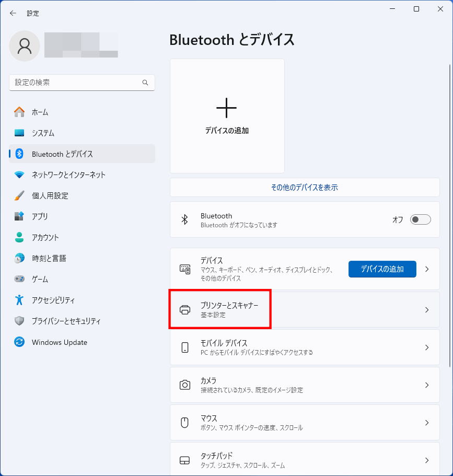453x476 pixels.
Task: Expand the デバイス row chevron
Action: (427, 270)
